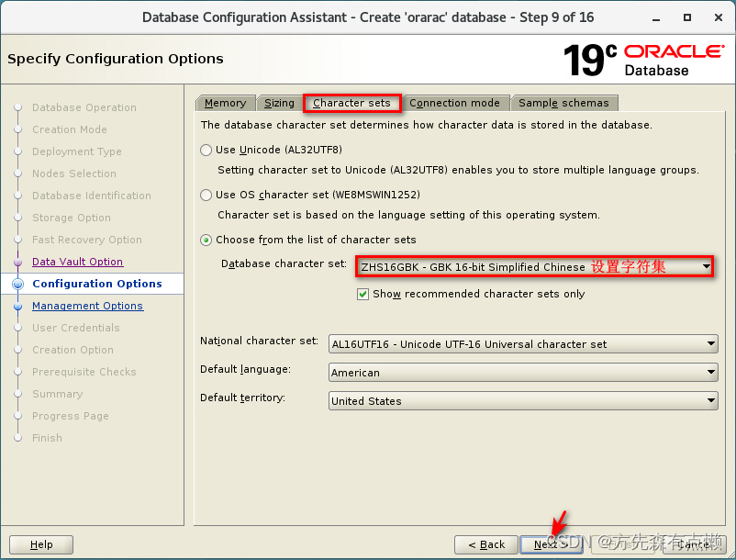Image resolution: width=736 pixels, height=560 pixels.
Task: Click the User Credentials step label
Action: (76, 328)
